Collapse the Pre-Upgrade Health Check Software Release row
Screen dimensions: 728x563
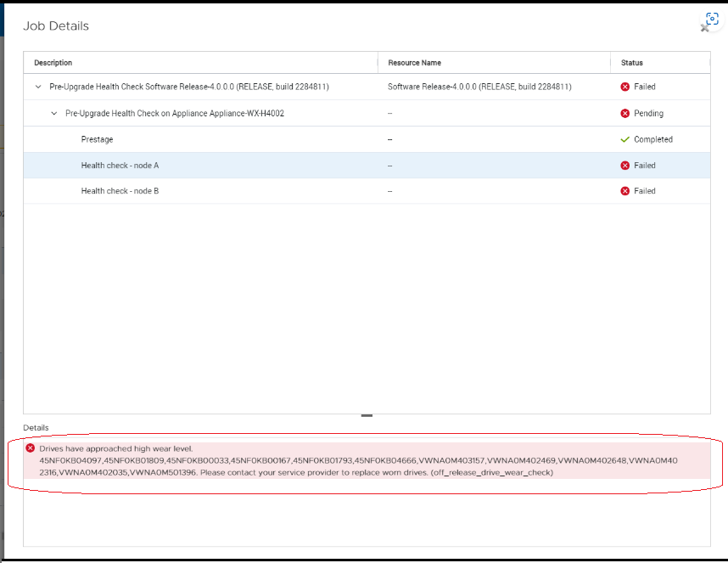[x=38, y=87]
